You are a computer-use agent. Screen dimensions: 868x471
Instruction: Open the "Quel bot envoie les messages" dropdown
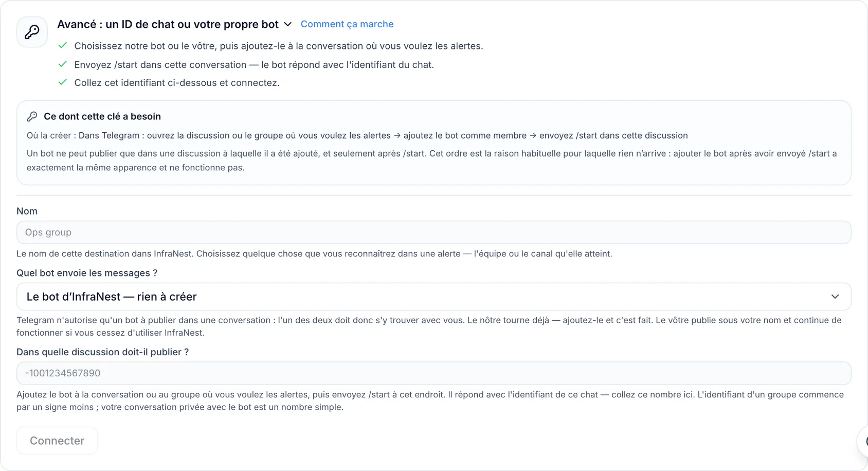point(433,296)
